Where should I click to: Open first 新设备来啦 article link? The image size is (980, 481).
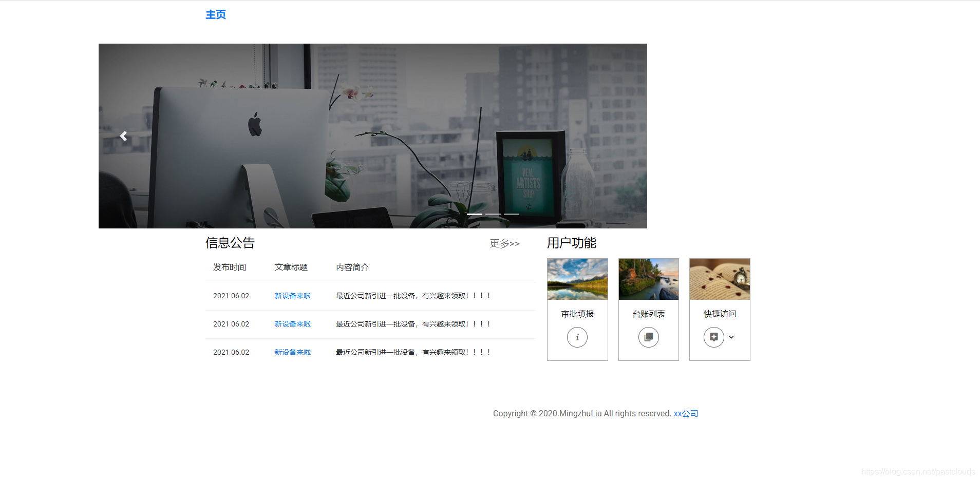(293, 296)
